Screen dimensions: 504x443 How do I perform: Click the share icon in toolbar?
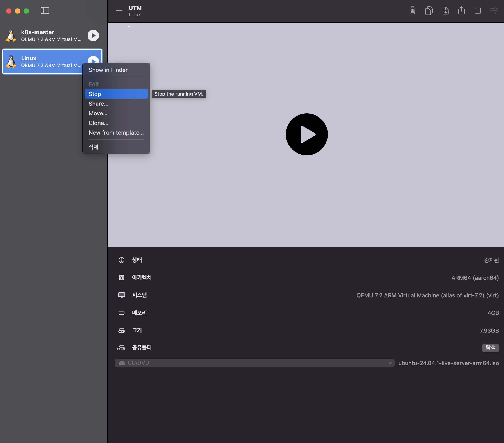click(x=461, y=11)
